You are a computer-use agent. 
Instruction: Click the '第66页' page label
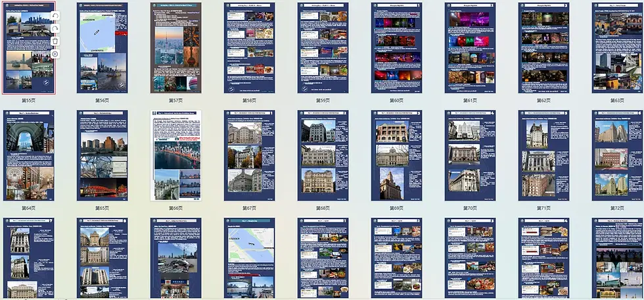pos(176,208)
